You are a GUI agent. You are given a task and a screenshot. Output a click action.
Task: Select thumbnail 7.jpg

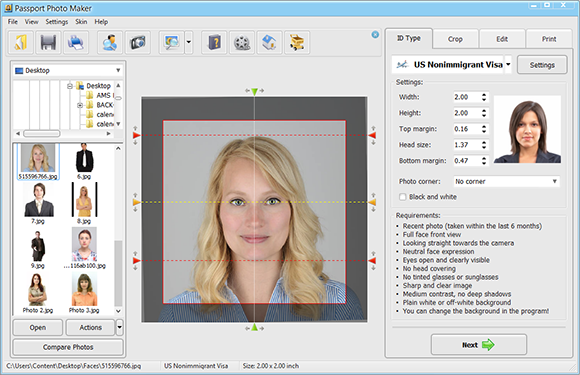38,204
